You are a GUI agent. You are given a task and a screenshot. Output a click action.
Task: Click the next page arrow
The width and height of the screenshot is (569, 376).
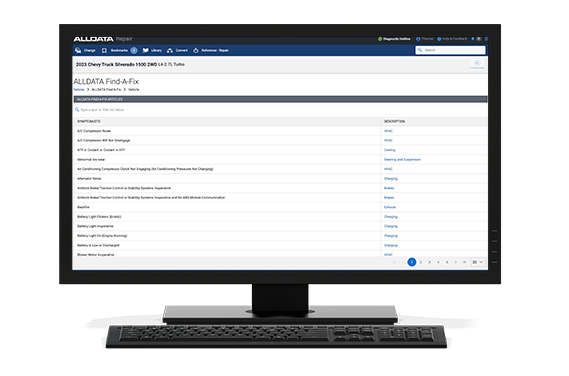point(456,262)
